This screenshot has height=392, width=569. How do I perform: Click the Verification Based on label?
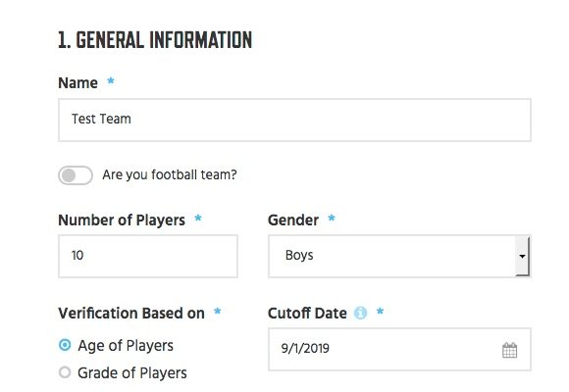(x=131, y=313)
